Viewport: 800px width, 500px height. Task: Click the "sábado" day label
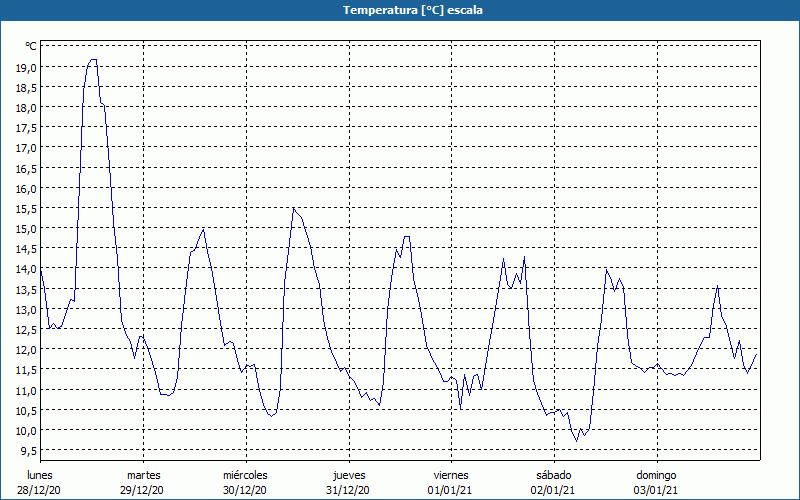[x=554, y=475]
